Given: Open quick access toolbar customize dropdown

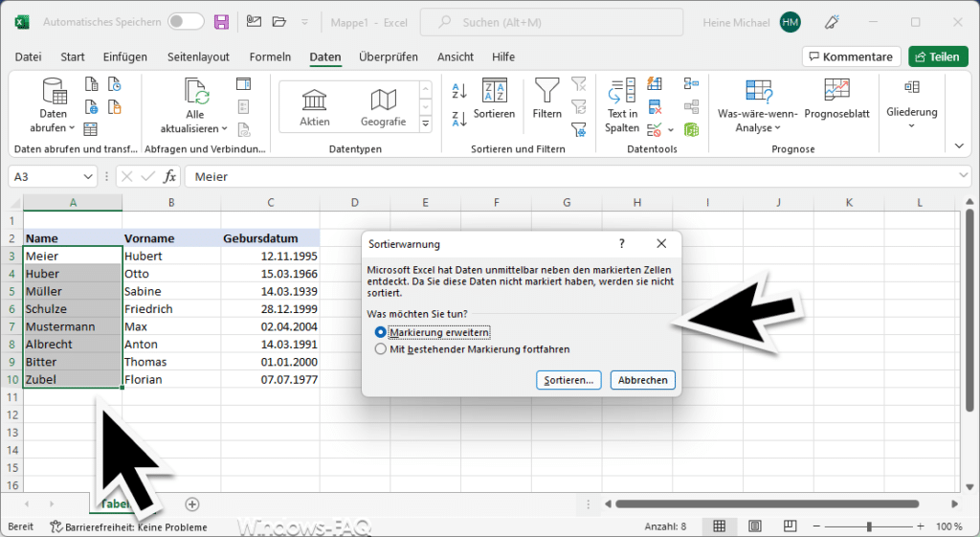Looking at the screenshot, I should (x=304, y=22).
